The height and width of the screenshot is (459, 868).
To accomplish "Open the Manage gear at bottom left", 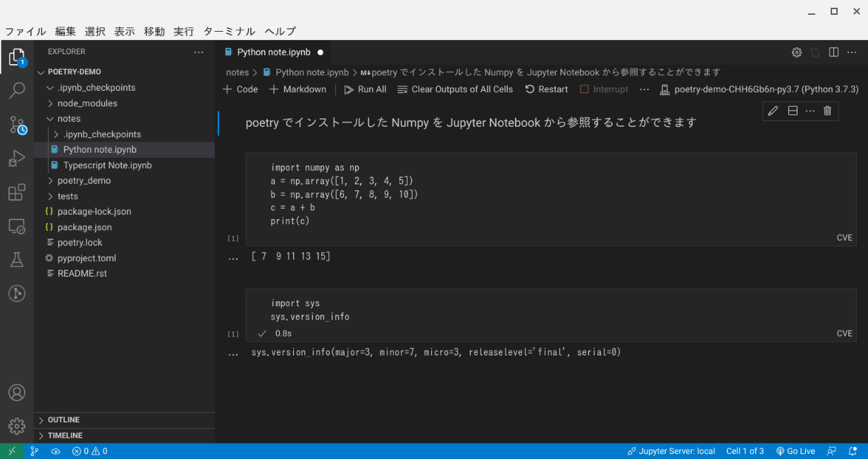I will 16,426.
